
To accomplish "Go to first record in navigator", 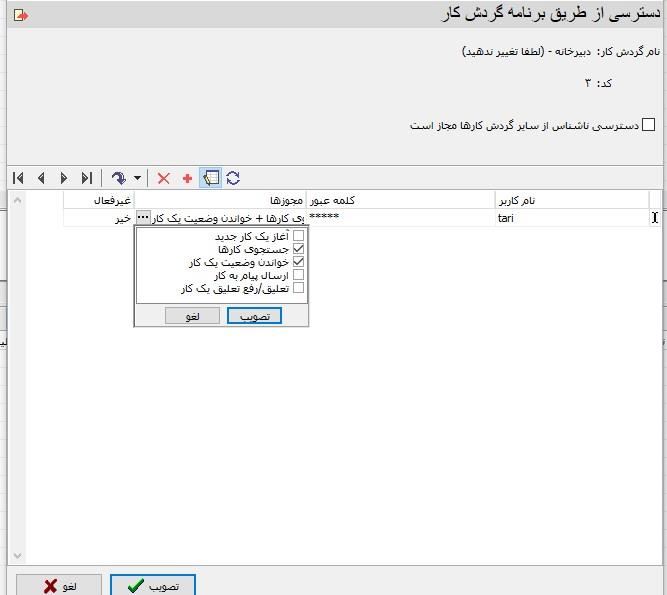I will click(x=18, y=178).
